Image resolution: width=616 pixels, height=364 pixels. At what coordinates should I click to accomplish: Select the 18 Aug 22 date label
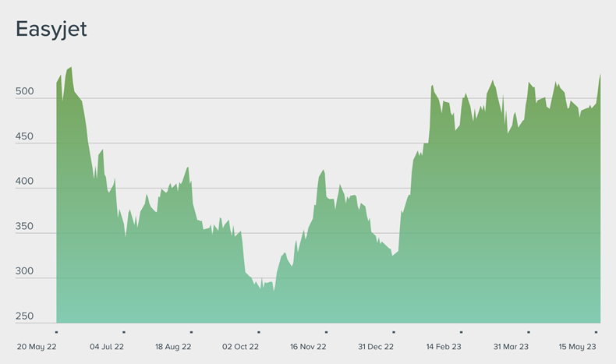tap(173, 346)
